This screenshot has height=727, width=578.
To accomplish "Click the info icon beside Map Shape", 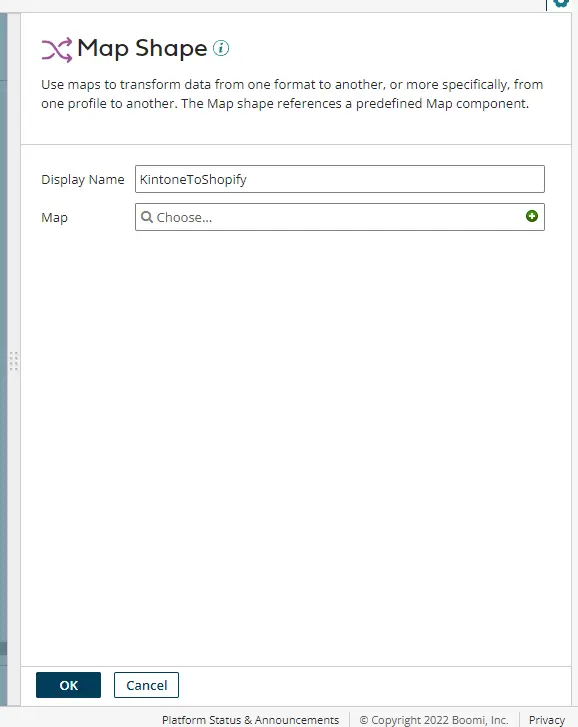I will pyautogui.click(x=221, y=48).
